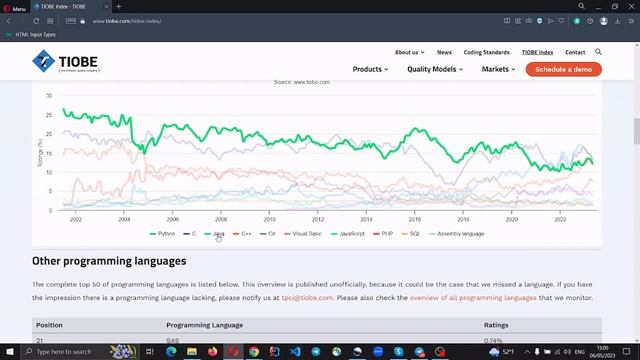Viewport: 640px width, 360px height.
Task: Toggle C++ series in chart legend
Action: (242, 234)
